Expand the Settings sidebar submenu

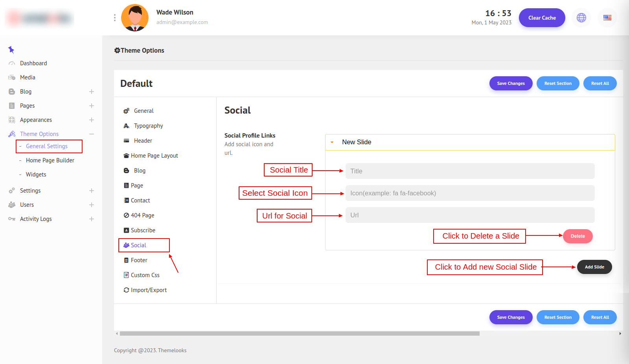(x=92, y=191)
